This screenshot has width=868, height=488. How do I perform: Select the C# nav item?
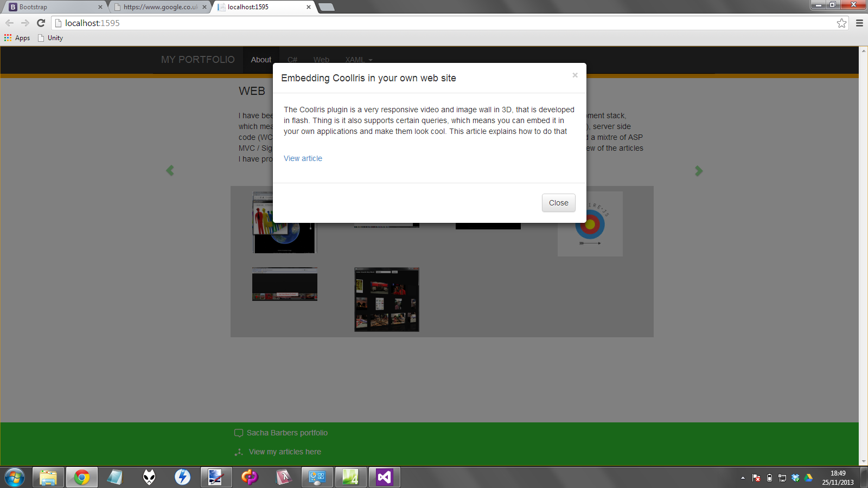point(292,60)
